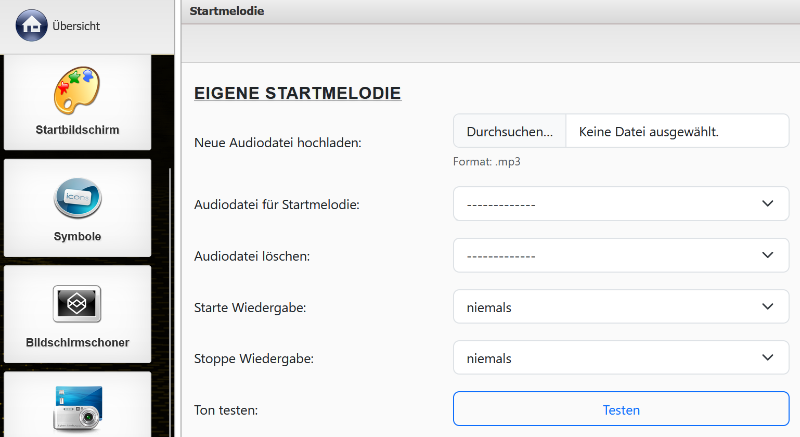
Task: Click the 'Neue Audiodatei hochladen:' label
Action: 277,143
